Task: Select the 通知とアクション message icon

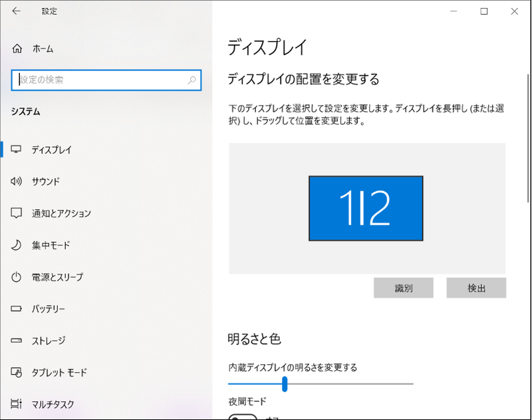Action: [x=16, y=213]
